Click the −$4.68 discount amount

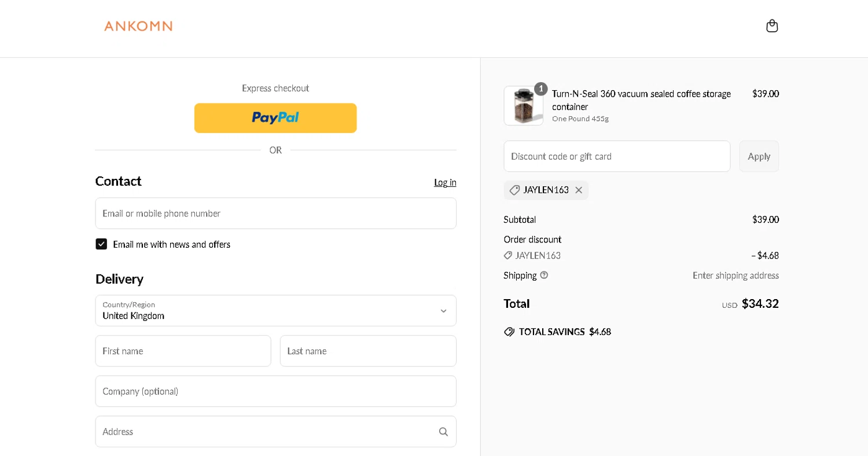point(765,255)
